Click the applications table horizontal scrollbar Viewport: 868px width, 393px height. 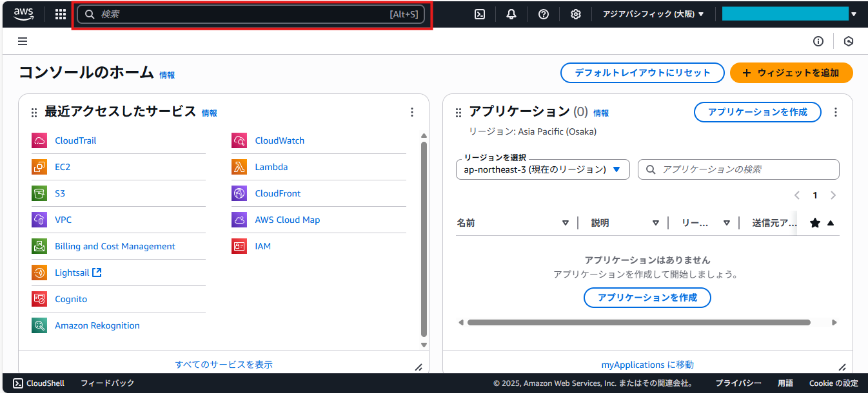638,322
